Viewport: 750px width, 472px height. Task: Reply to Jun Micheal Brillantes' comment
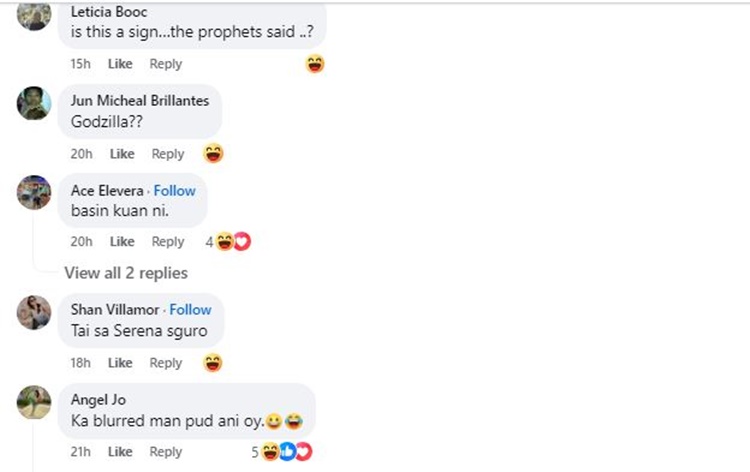pyautogui.click(x=168, y=154)
